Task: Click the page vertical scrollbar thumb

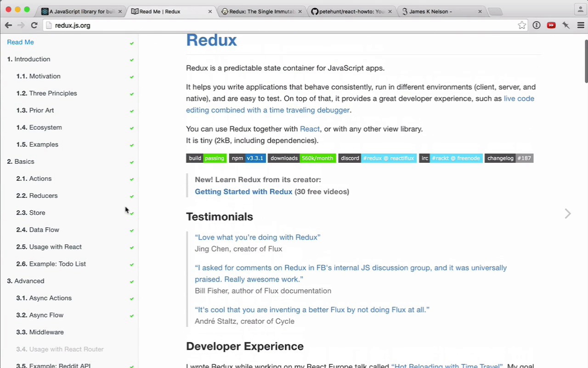Action: [x=586, y=62]
